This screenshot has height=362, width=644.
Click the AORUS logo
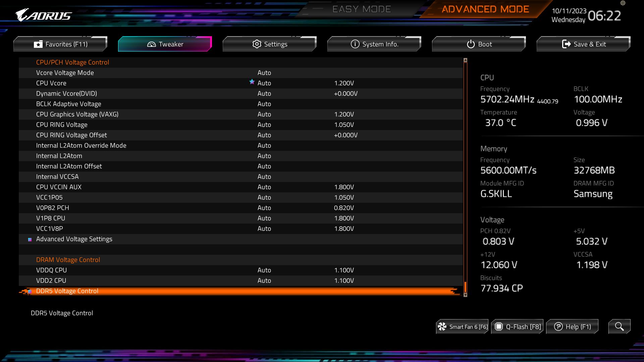(43, 15)
